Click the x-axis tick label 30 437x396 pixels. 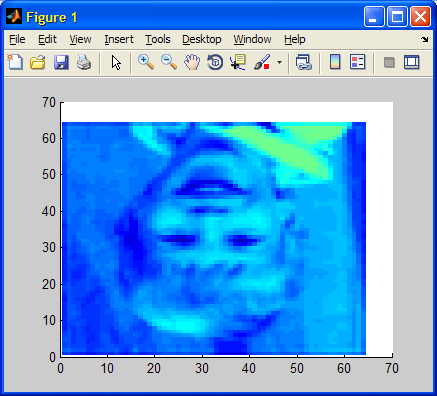[202, 369]
